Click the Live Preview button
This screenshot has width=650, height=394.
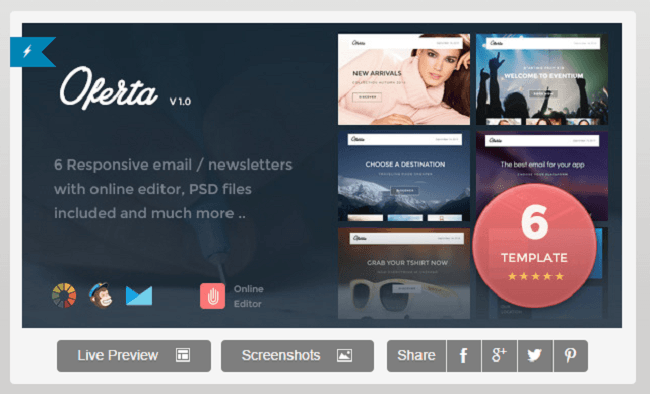tap(134, 356)
